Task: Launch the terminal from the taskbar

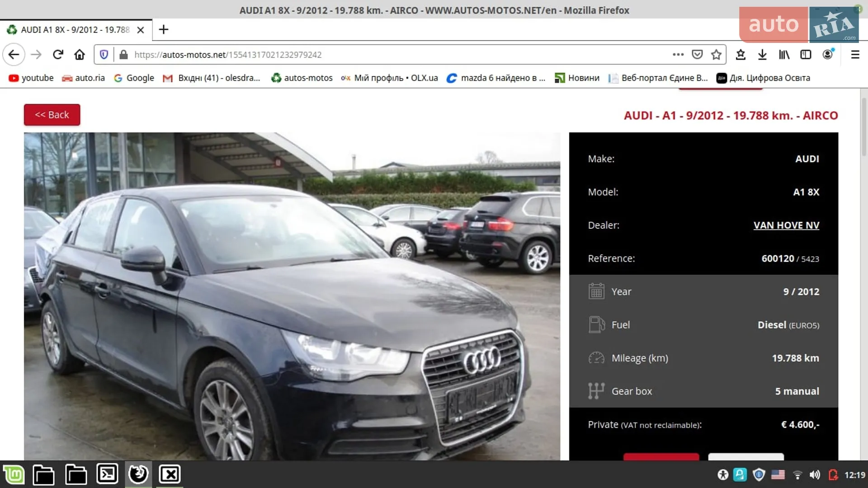Action: click(107, 474)
